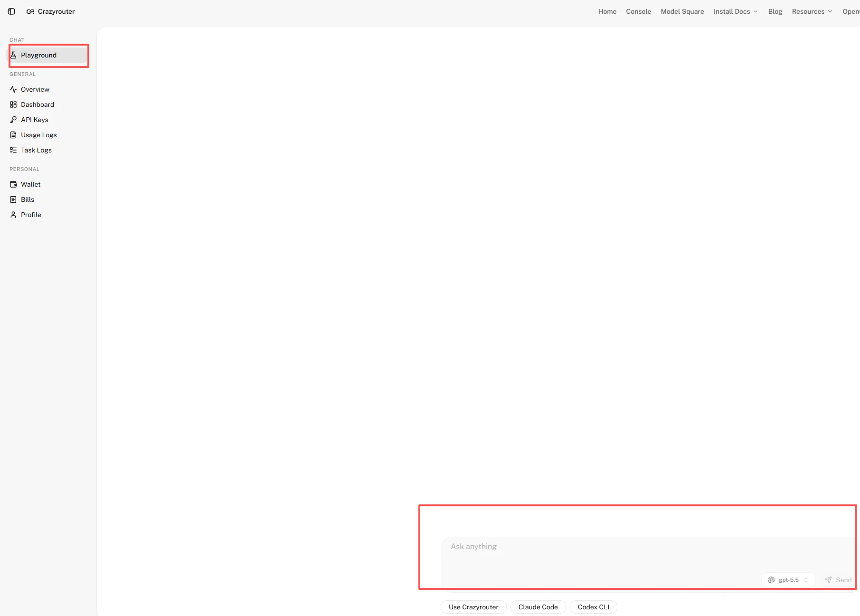Screen dimensions: 860x616
Task: Go to Console in the top navigation
Action: click(x=638, y=11)
